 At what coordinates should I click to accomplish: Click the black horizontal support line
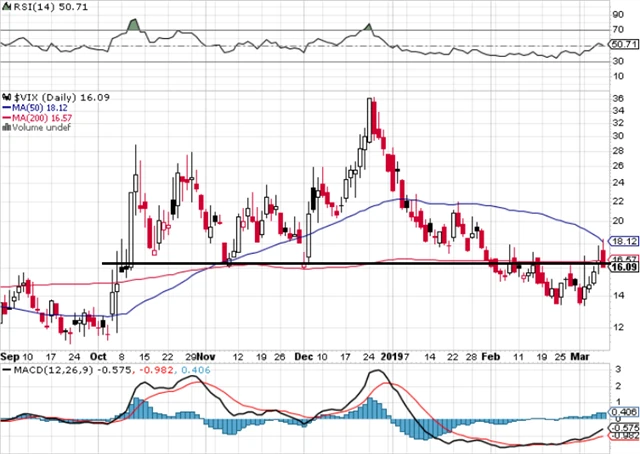coord(300,264)
